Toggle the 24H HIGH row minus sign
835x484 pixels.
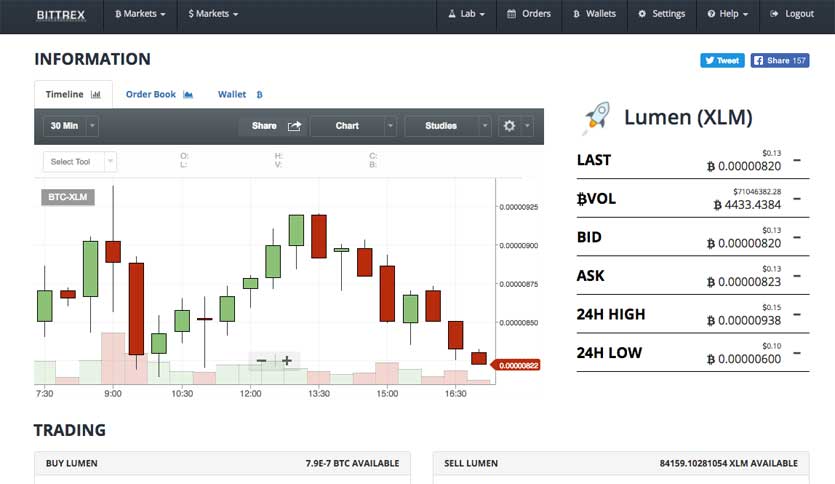point(796,314)
